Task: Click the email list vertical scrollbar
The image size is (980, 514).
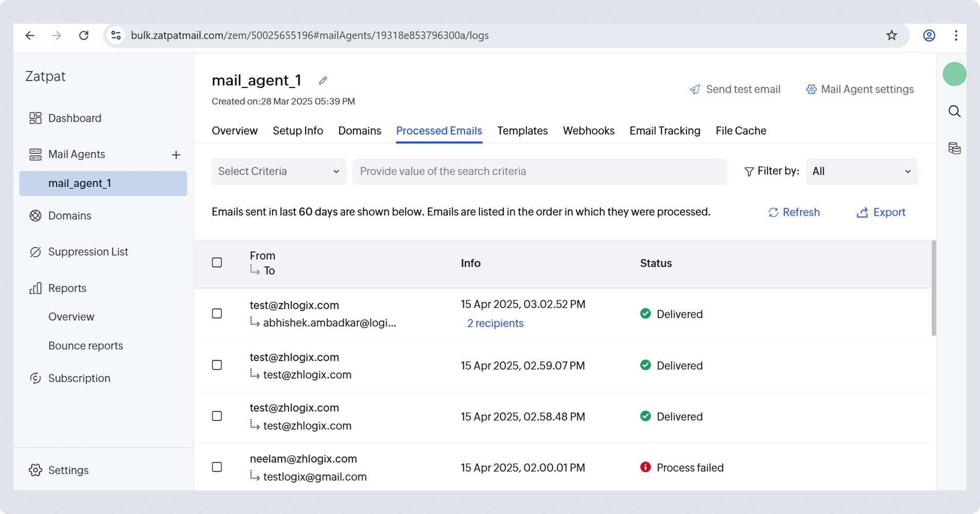Action: pos(934,288)
